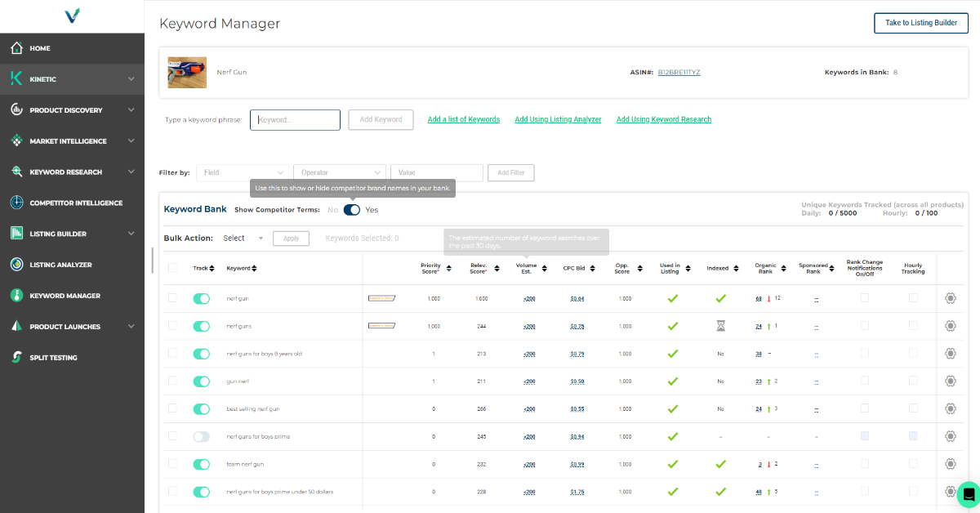Click indexing hourglass icon in 'nerf guns' row
The height and width of the screenshot is (513, 980).
pos(720,326)
